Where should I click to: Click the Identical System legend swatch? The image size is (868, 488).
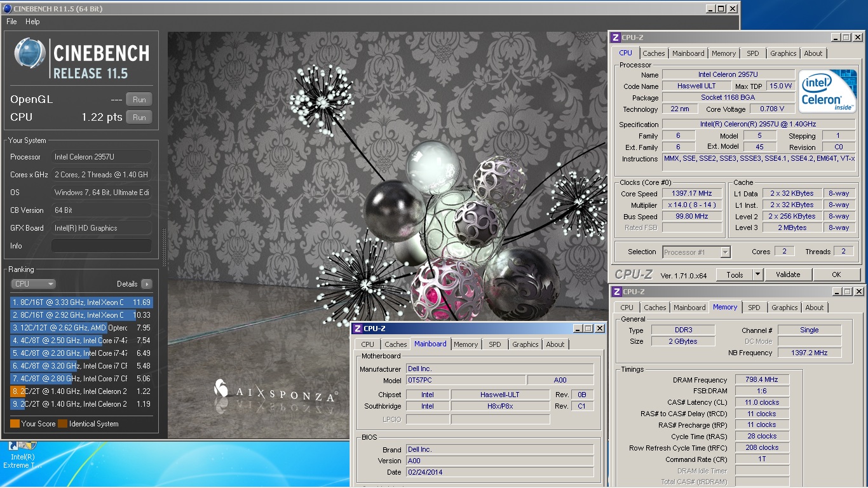coord(62,424)
